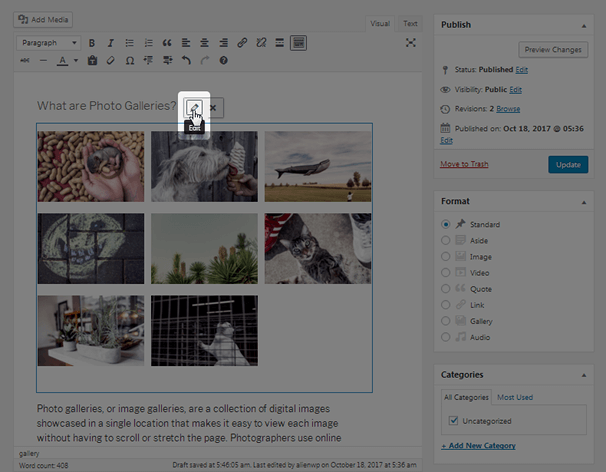Switch to the Text editor tab
Viewport: 606px width, 472px height.
411,23
